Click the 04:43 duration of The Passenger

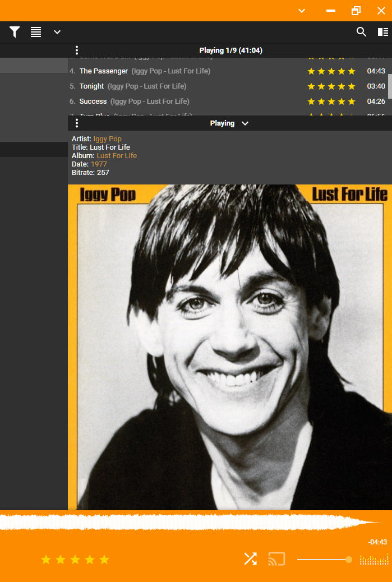coord(376,71)
